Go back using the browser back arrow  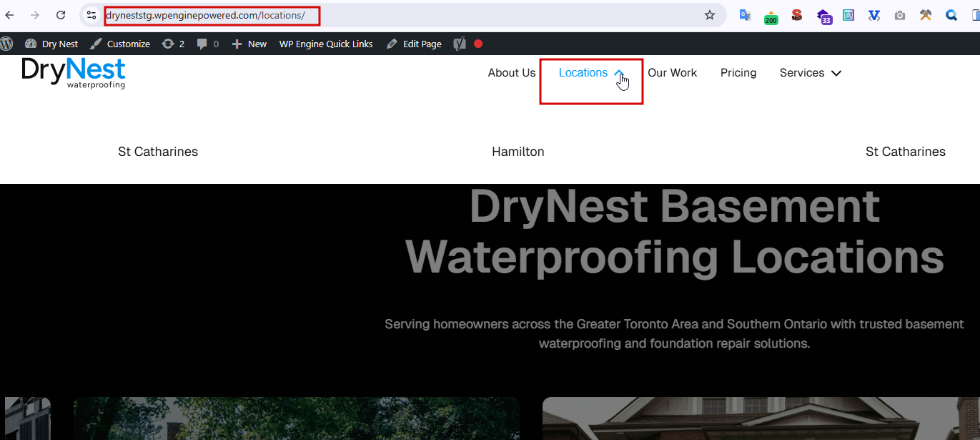click(10, 15)
